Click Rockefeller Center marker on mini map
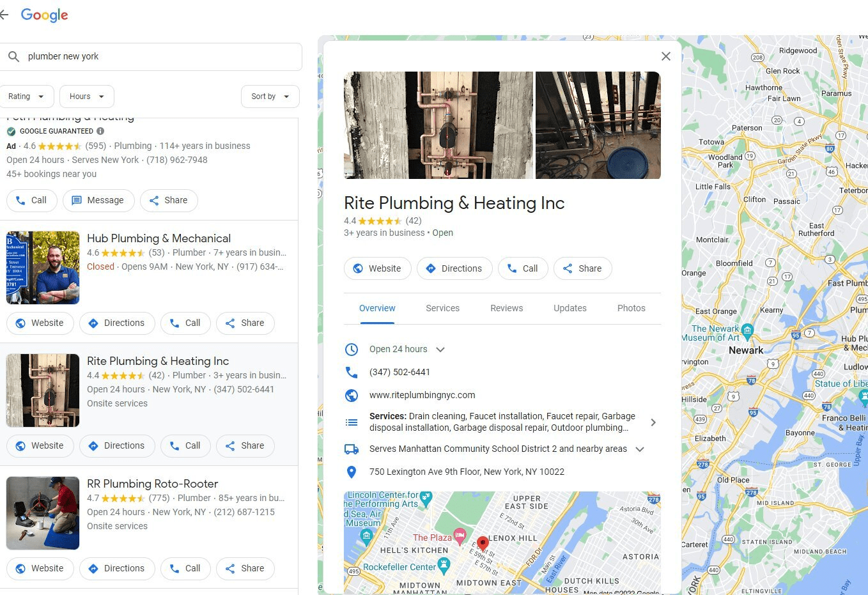The image size is (868, 595). pyautogui.click(x=444, y=565)
